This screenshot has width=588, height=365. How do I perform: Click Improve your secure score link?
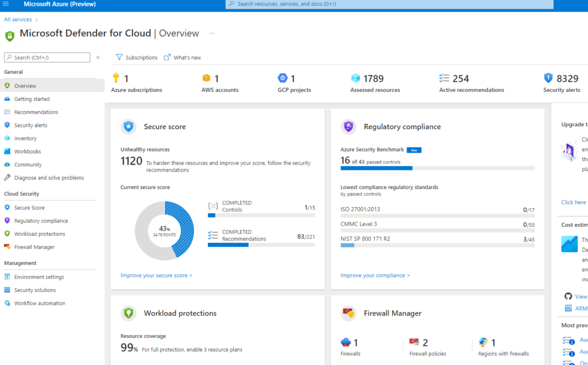click(x=156, y=275)
